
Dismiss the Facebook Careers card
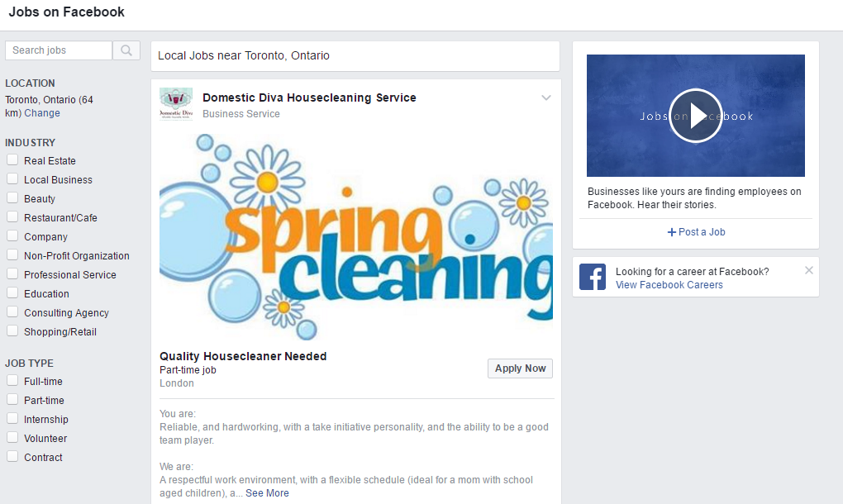[808, 270]
